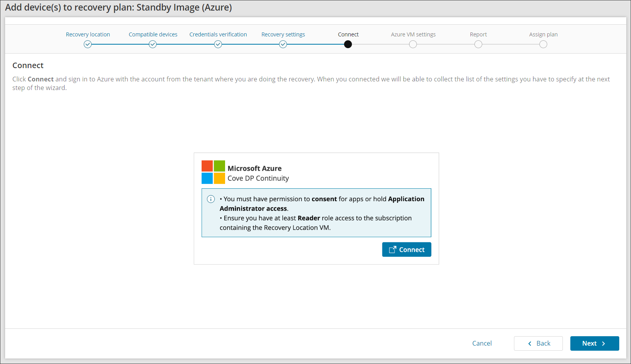
Task: Click the active Connect step filled circle
Action: [x=348, y=45]
